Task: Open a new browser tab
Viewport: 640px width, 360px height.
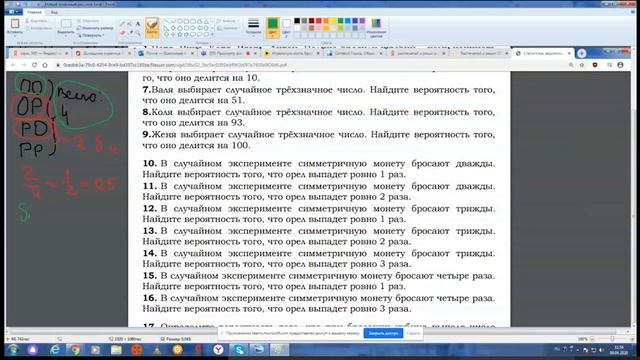Action: click(582, 53)
